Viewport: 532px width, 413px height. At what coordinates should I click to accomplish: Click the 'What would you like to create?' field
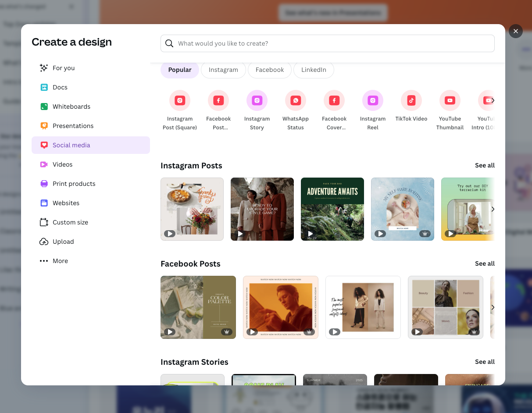[x=328, y=43]
